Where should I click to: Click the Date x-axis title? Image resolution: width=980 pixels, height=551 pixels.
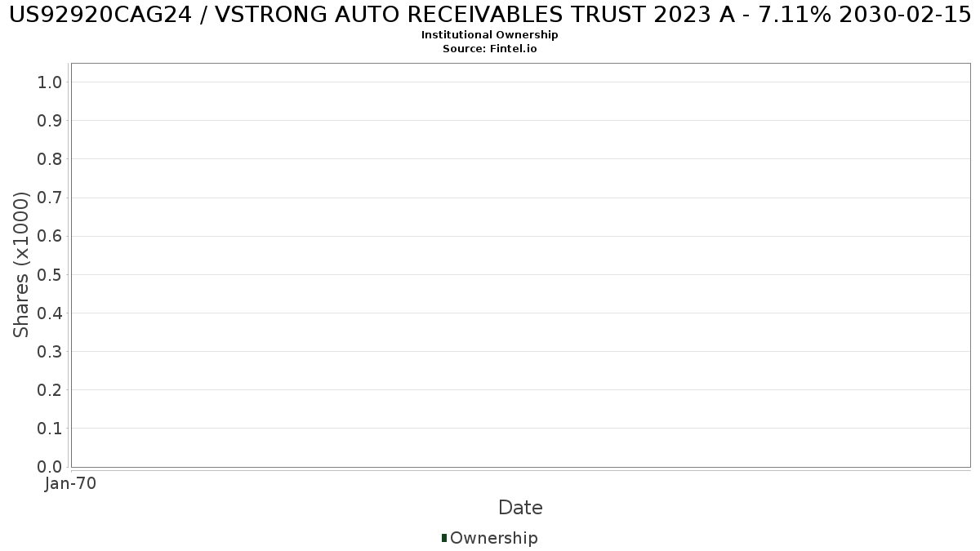[520, 508]
